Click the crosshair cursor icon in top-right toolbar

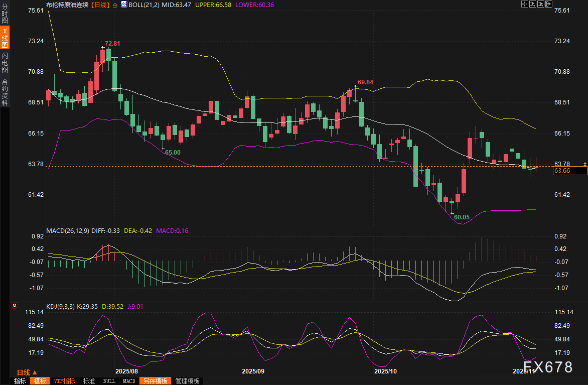coord(525,5)
